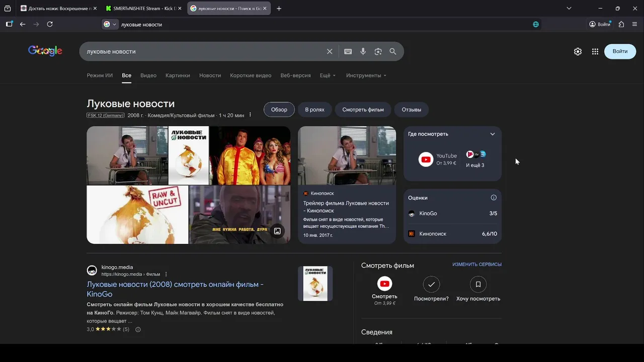Viewport: 644px width, 362px height.
Task: Open the Новости search tab
Action: pos(210,75)
